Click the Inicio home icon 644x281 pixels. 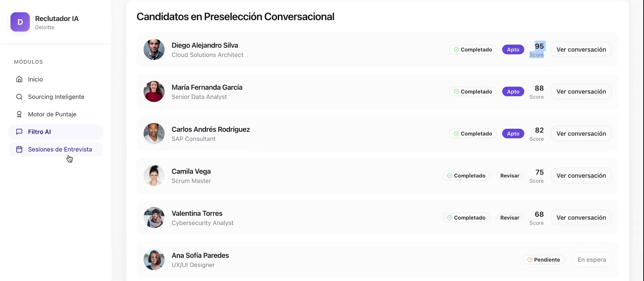[19, 79]
